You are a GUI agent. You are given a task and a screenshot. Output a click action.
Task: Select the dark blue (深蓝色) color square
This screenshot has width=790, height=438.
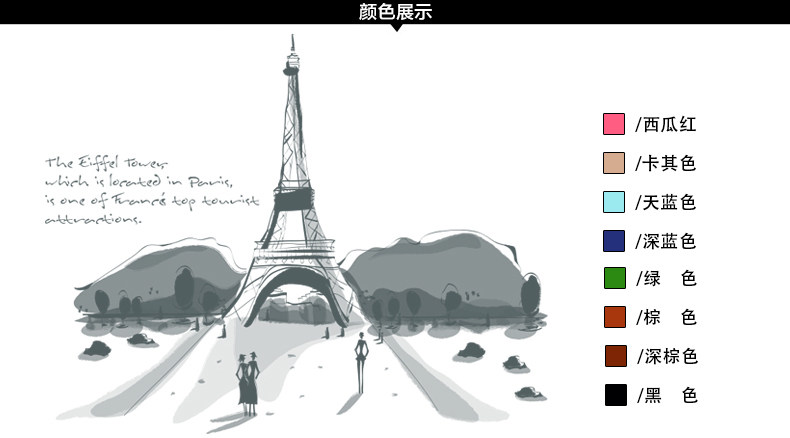click(614, 241)
